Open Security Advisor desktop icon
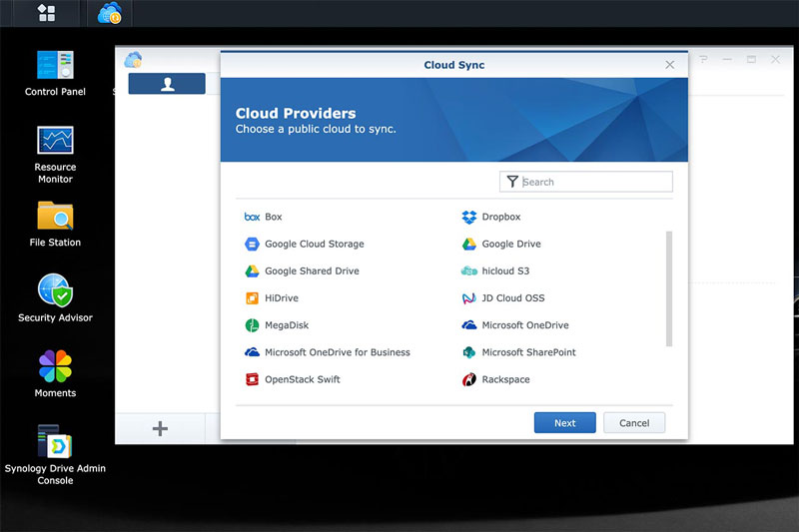The height and width of the screenshot is (532, 799). click(55, 290)
